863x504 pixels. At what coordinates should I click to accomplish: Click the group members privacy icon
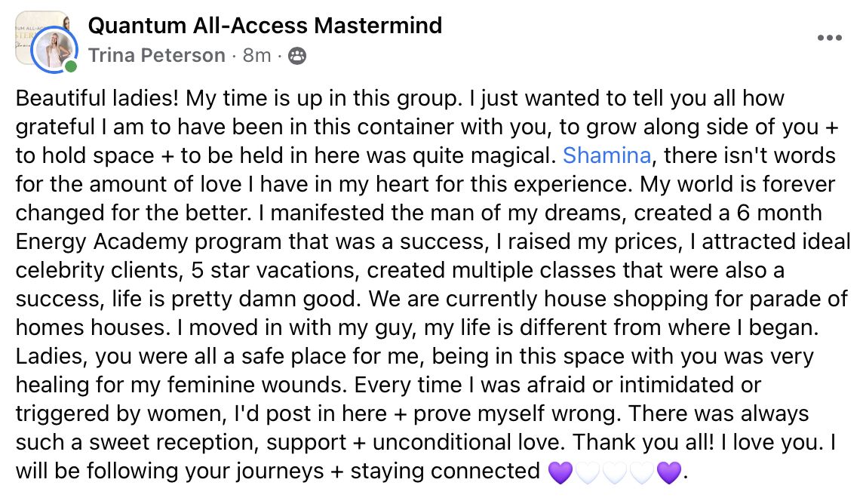(297, 55)
